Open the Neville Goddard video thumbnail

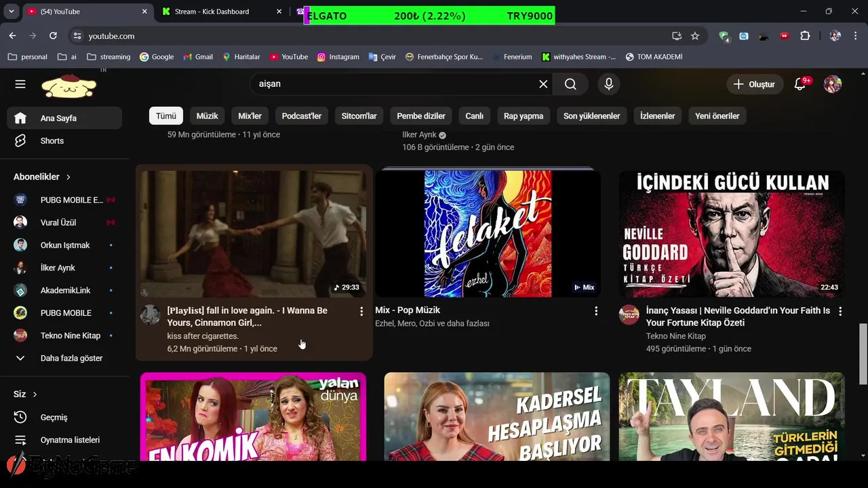click(732, 234)
